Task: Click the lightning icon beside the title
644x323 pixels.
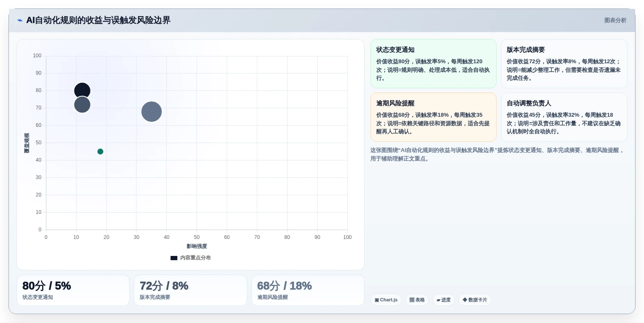Action: click(x=20, y=20)
